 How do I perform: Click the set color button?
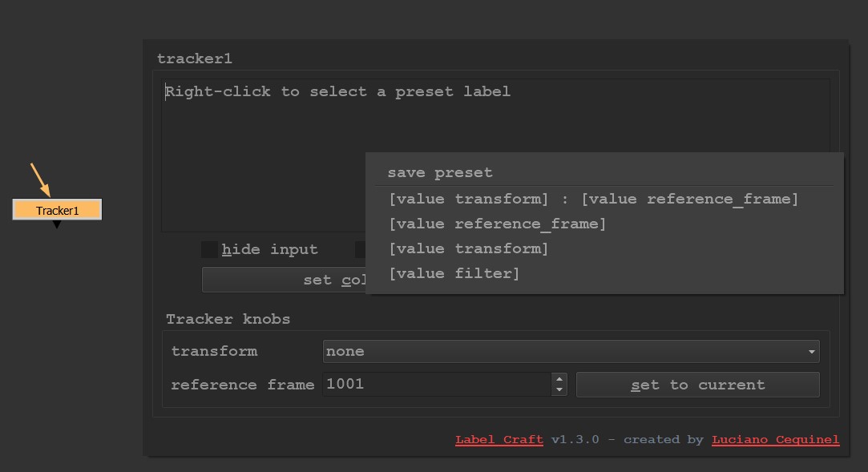tap(285, 280)
